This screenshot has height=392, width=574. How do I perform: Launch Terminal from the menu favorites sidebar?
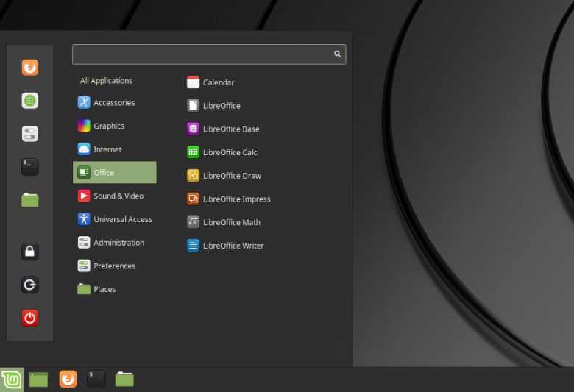30,167
